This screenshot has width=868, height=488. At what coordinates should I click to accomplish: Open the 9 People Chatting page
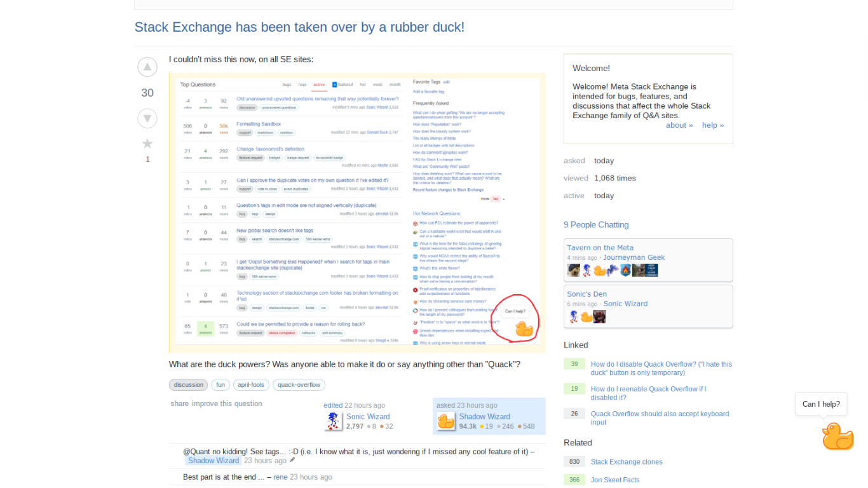[x=596, y=224]
